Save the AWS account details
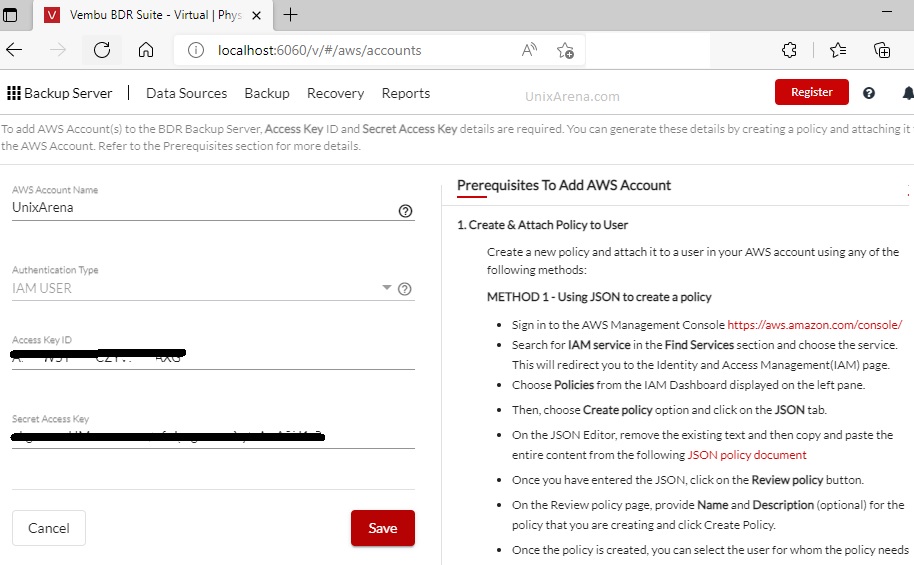 (x=382, y=528)
